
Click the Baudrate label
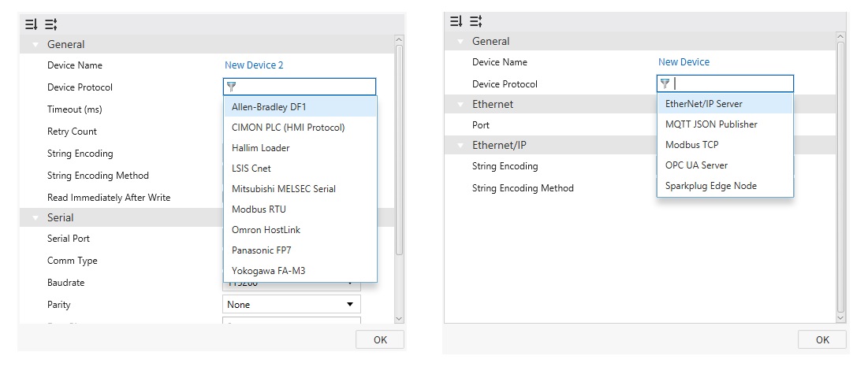point(66,283)
